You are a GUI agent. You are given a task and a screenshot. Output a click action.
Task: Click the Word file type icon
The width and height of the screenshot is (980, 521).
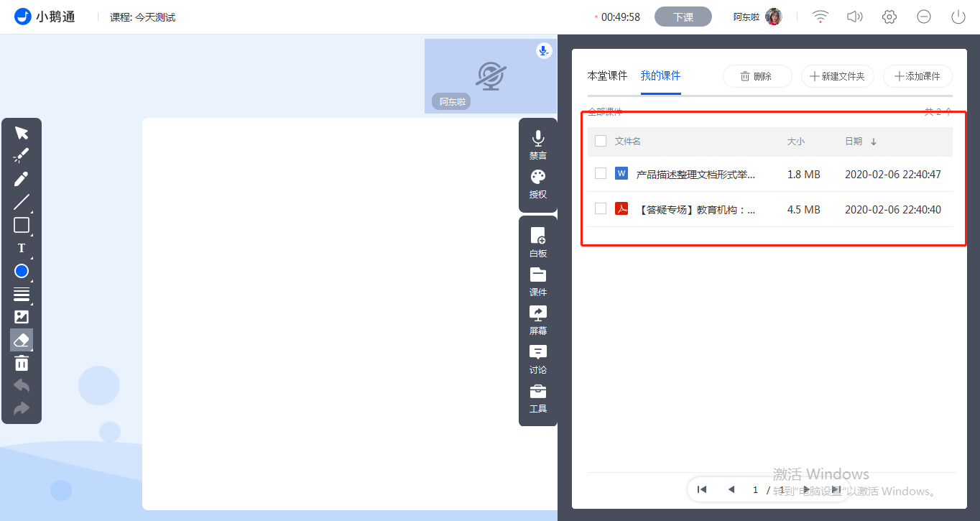[x=621, y=173]
